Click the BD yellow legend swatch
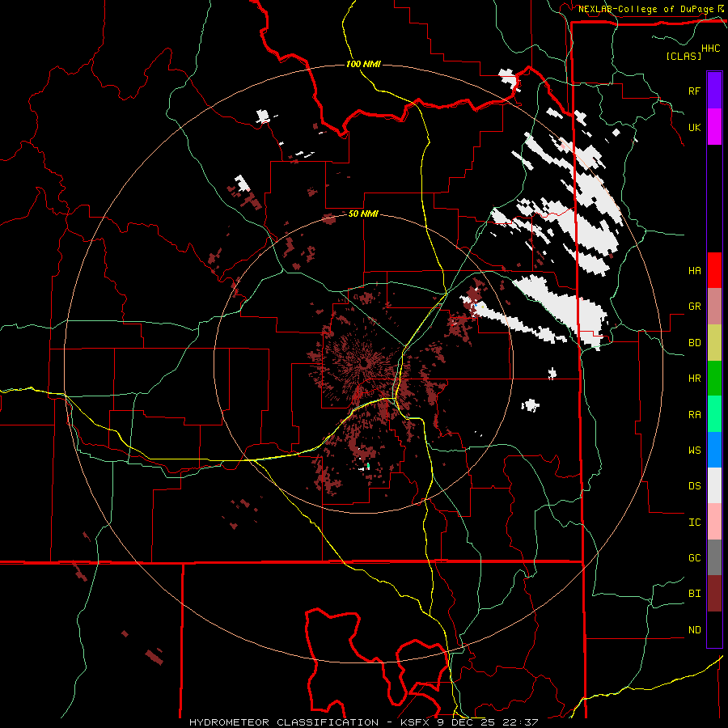Viewport: 728px width, 728px height. (714, 343)
